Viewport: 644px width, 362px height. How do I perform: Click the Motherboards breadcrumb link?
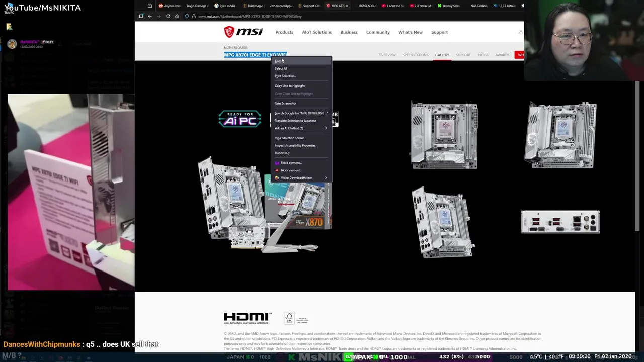235,48
